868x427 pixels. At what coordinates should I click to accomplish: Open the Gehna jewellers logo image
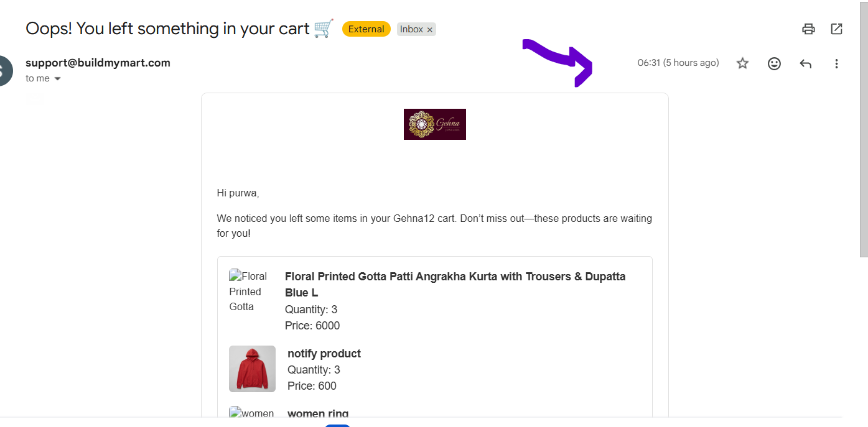(x=435, y=124)
